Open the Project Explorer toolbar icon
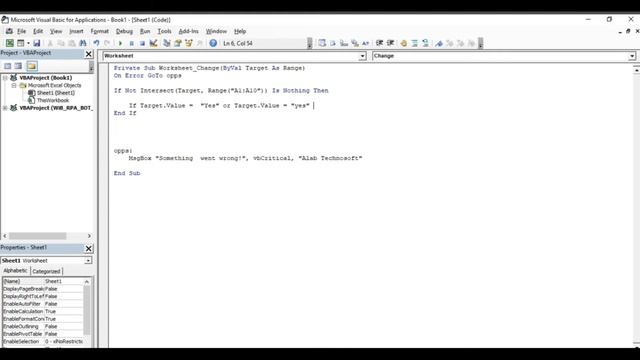The width and height of the screenshot is (640, 360). tap(167, 43)
